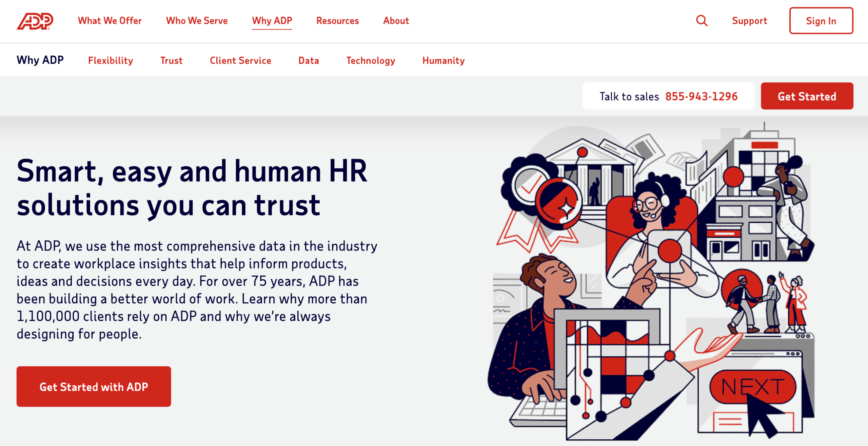Click the ADP logo
The width and height of the screenshot is (868, 446).
click(35, 21)
